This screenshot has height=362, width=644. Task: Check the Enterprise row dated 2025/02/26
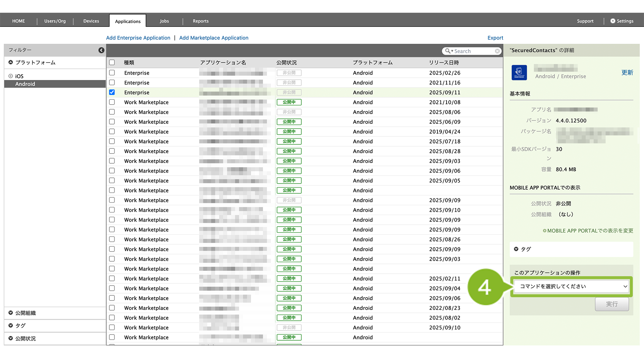point(112,73)
